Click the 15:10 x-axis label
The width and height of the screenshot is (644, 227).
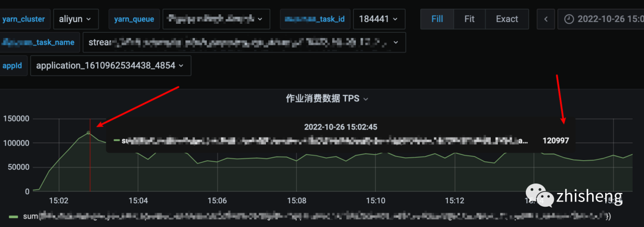[x=376, y=201]
